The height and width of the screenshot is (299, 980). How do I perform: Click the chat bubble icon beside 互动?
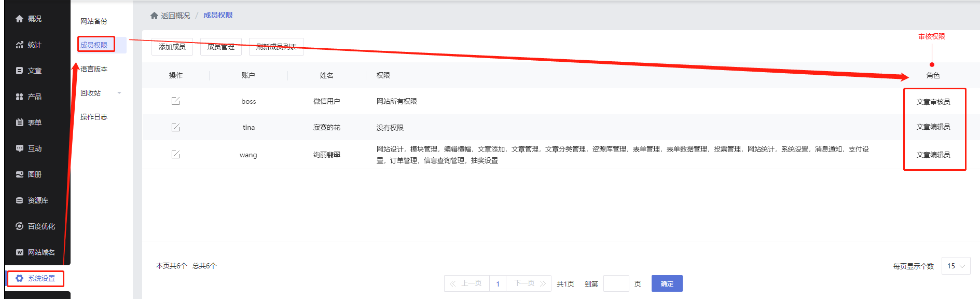point(20,148)
